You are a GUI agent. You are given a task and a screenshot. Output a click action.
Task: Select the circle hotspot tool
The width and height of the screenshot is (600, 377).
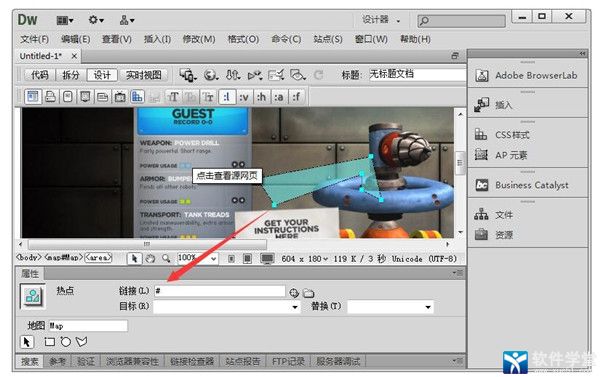66,342
